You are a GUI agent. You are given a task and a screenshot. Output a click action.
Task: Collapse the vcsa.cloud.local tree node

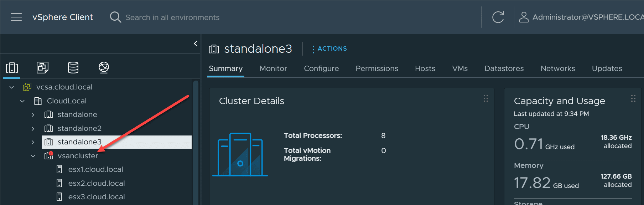[x=12, y=87]
